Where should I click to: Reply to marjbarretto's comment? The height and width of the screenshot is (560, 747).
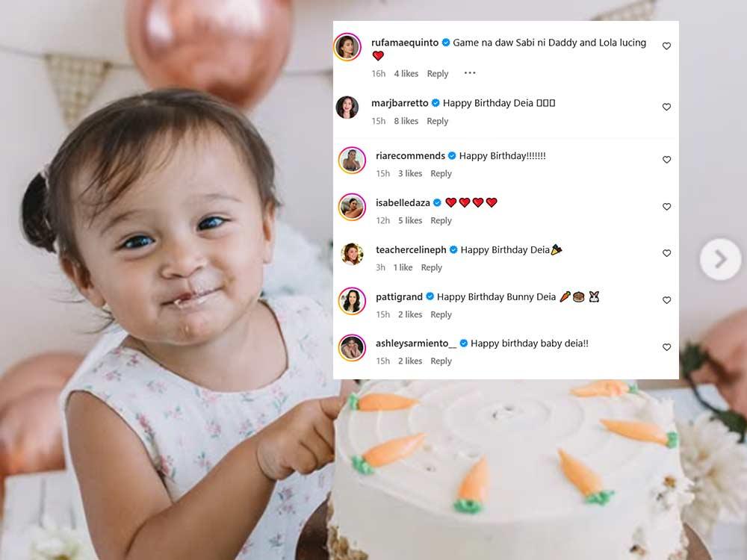pyautogui.click(x=437, y=121)
